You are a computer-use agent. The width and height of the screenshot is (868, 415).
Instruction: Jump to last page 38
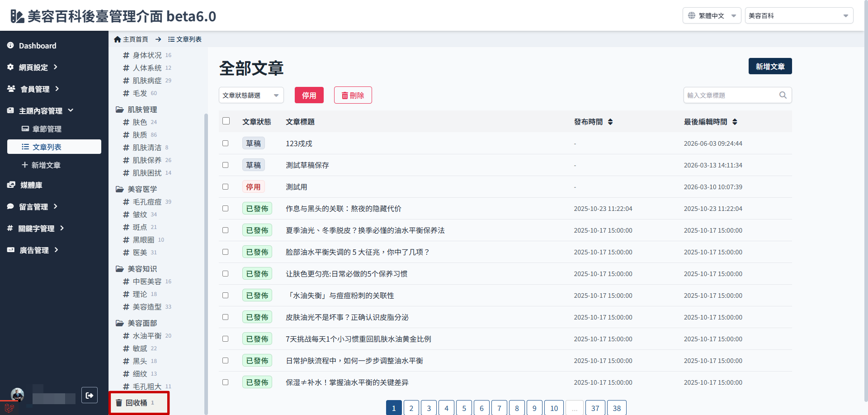617,408
